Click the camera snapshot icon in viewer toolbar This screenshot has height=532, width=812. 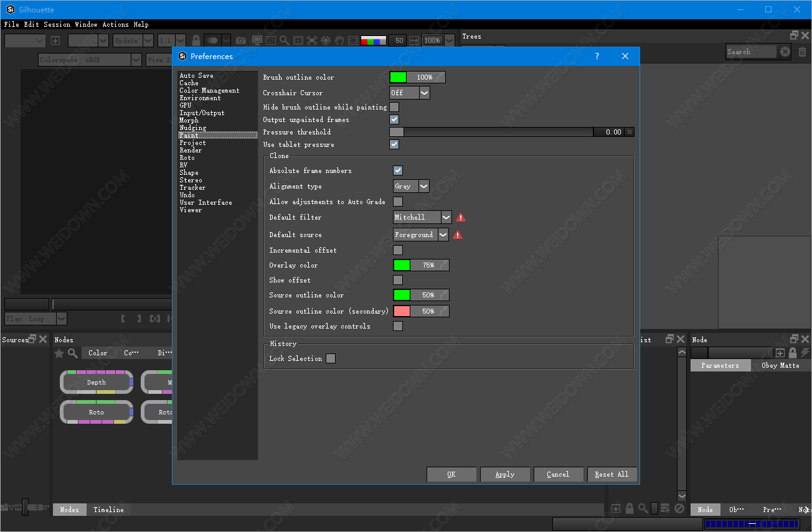tap(241, 40)
